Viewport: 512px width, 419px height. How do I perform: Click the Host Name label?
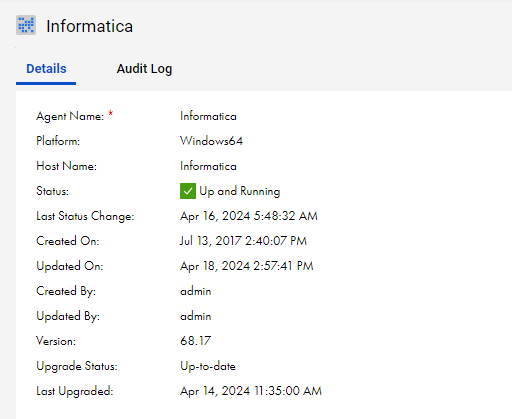click(66, 166)
